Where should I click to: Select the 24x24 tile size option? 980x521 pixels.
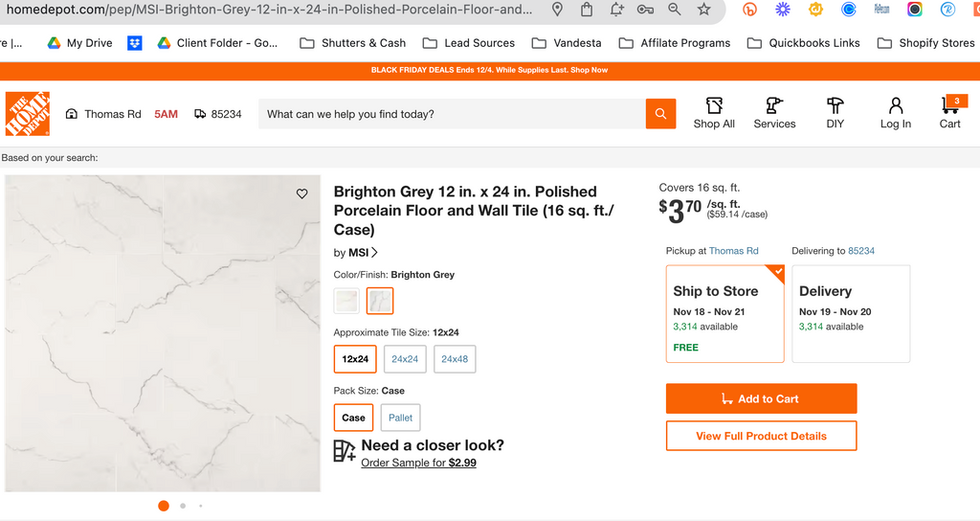click(x=405, y=359)
